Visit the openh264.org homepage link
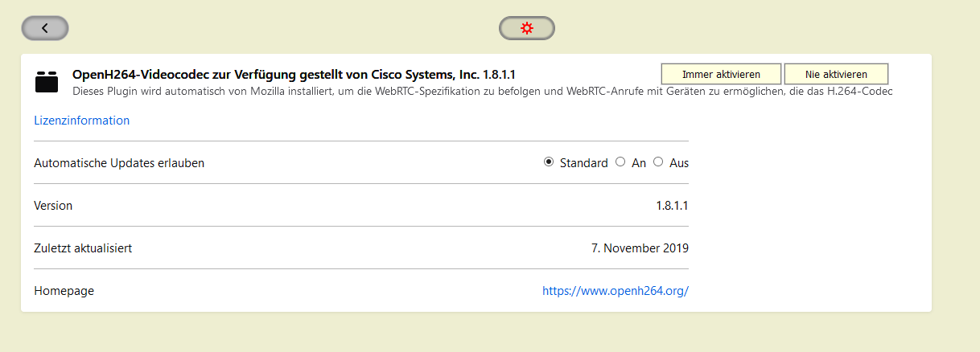The image size is (980, 352). point(616,291)
